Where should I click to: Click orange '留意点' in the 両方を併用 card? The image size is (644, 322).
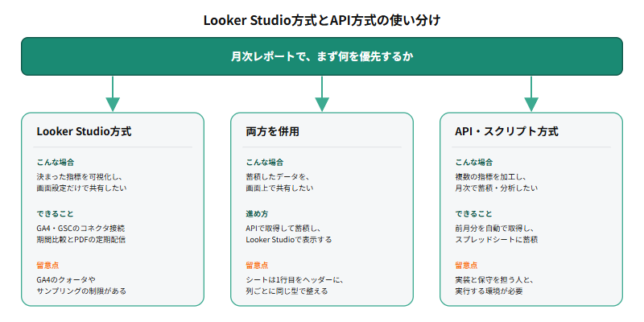coord(257,266)
